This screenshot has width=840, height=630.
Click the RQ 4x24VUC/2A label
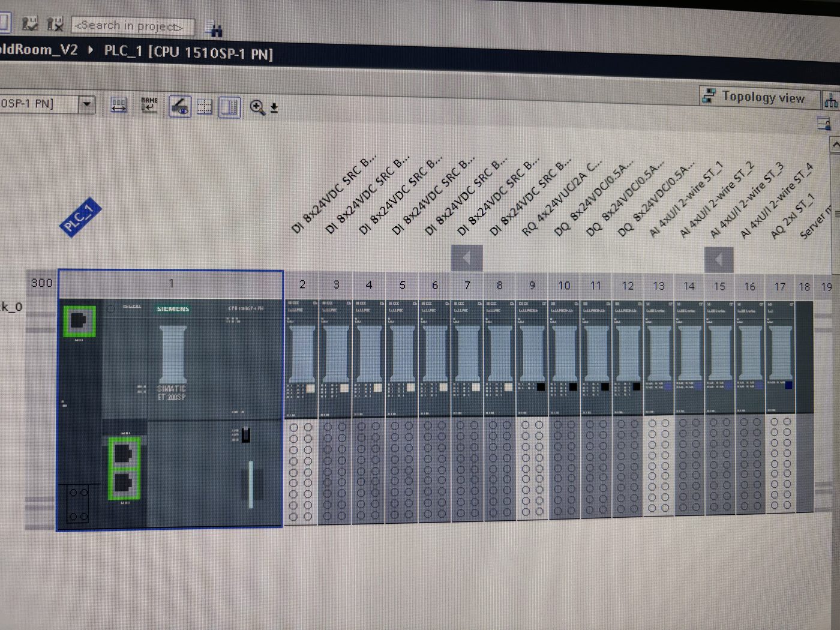click(x=561, y=198)
